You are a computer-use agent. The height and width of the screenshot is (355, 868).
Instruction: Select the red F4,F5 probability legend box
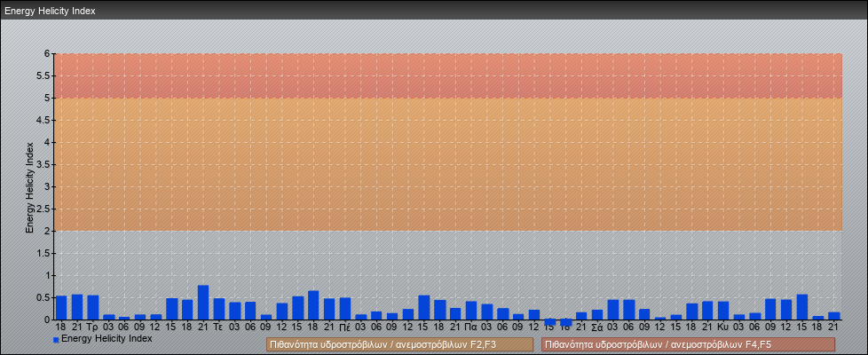[x=688, y=344]
